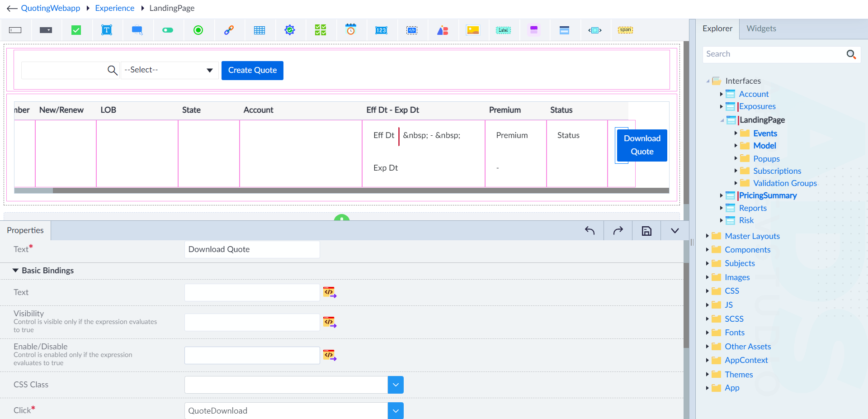Open the Properties tab

25,230
